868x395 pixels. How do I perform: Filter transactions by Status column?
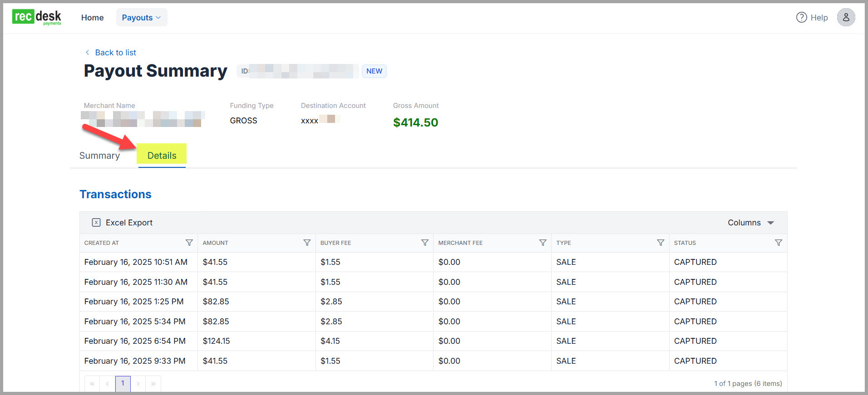pyautogui.click(x=778, y=243)
